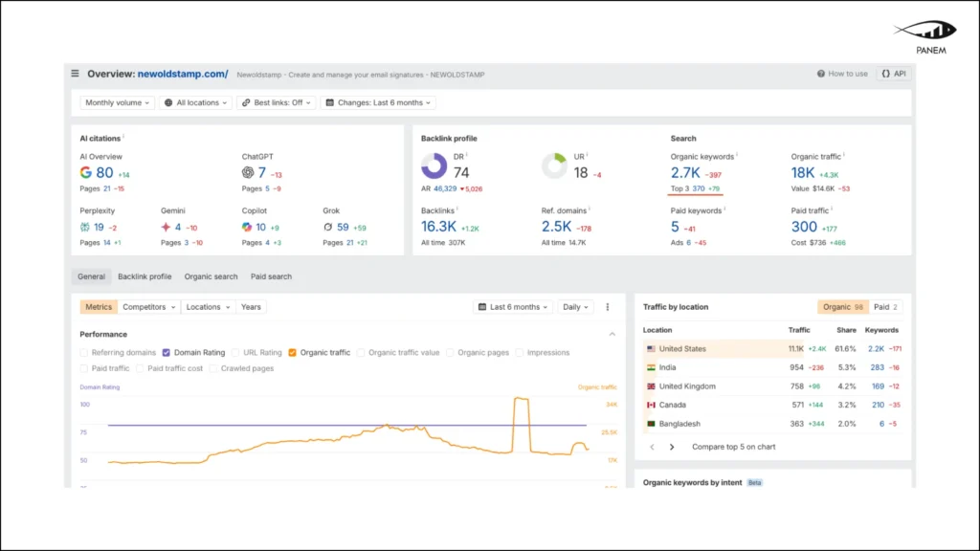Click the United States flag icon
The height and width of the screenshot is (551, 980).
point(651,349)
